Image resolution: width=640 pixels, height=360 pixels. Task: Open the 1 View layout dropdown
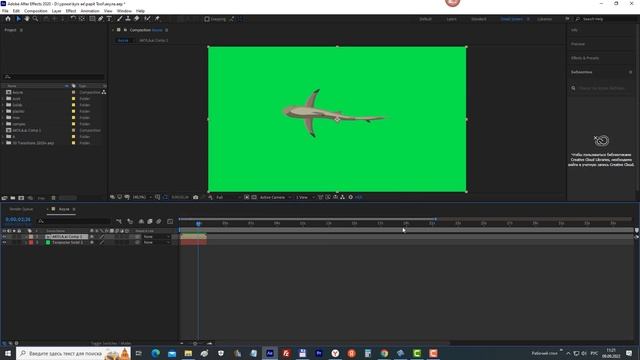tap(305, 197)
